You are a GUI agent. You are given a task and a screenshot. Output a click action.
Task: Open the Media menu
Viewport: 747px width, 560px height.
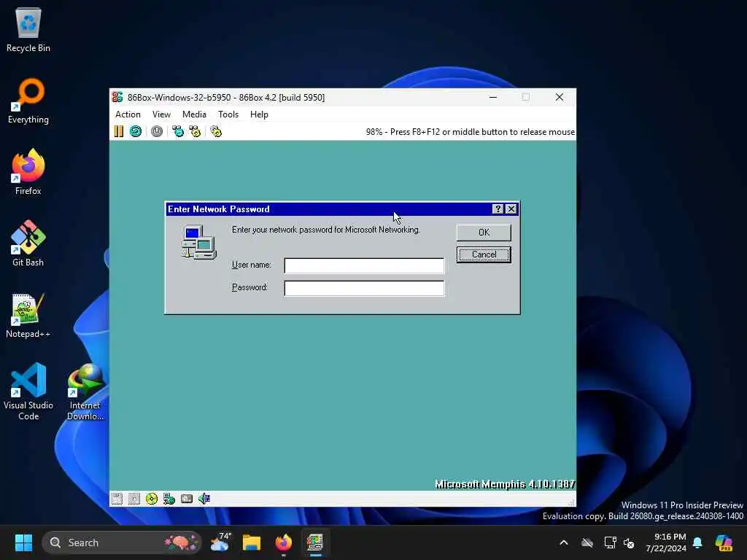(194, 114)
